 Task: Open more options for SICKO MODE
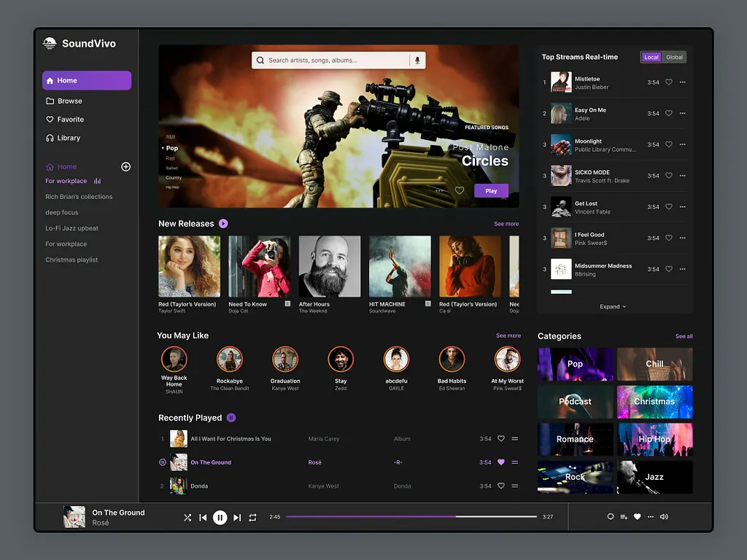pyautogui.click(x=683, y=176)
